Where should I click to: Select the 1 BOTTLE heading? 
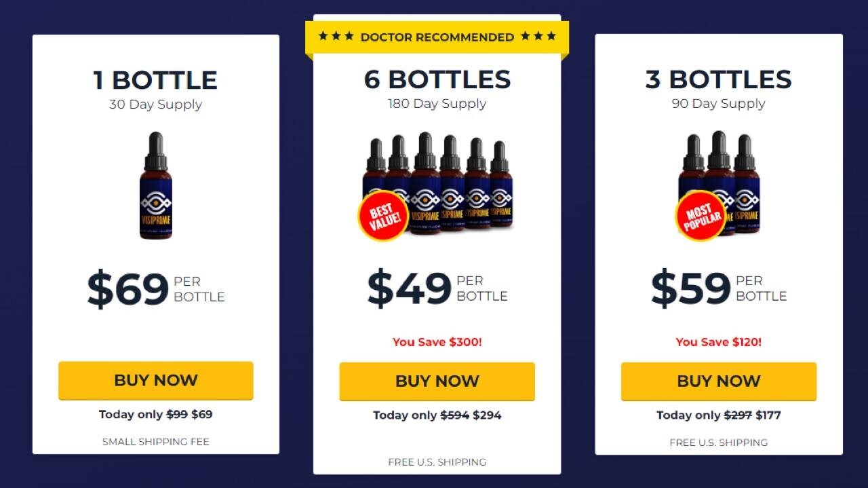[x=155, y=80]
